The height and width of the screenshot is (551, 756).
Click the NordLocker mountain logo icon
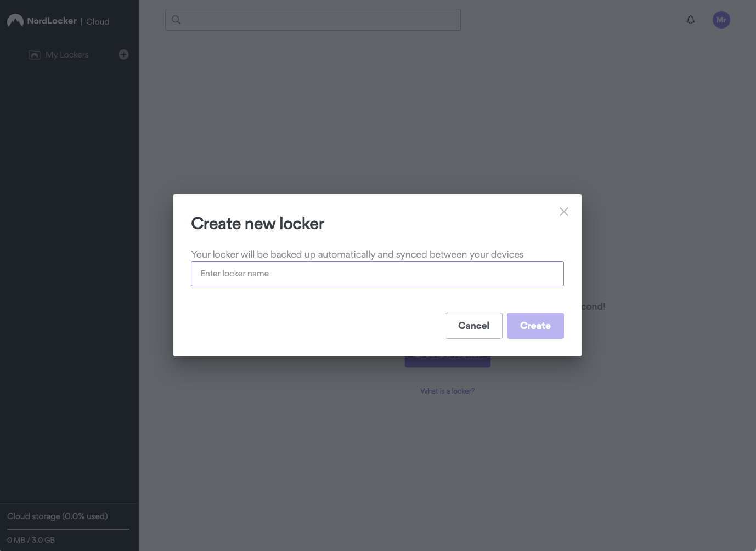(15, 21)
